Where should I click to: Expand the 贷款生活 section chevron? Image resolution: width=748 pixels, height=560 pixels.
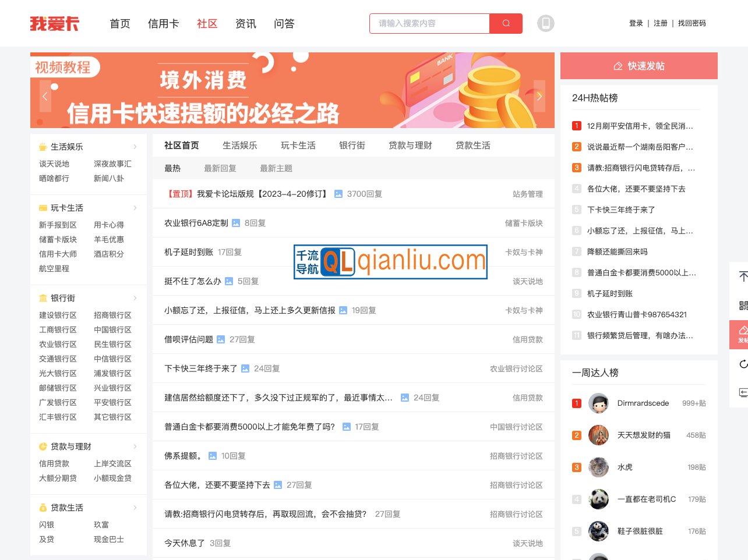tap(135, 507)
